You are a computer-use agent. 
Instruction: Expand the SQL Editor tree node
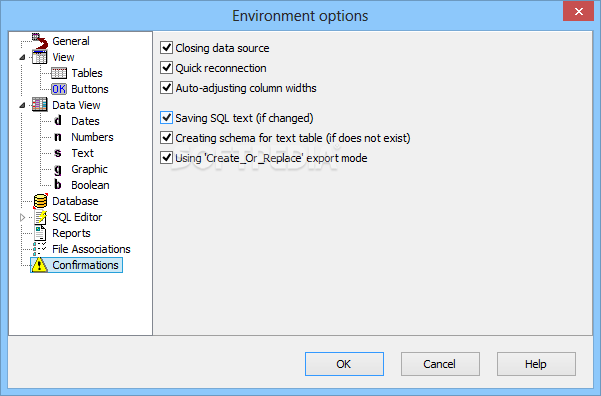coord(23,217)
